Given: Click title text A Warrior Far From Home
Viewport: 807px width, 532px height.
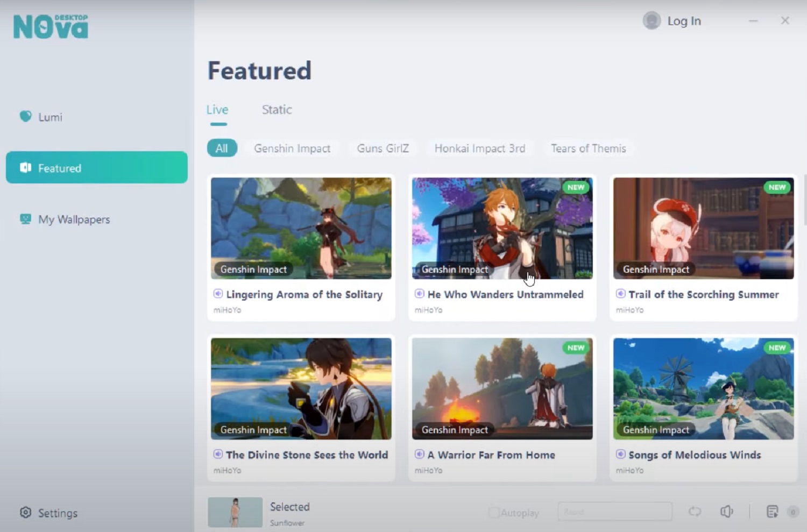Looking at the screenshot, I should click(491, 455).
